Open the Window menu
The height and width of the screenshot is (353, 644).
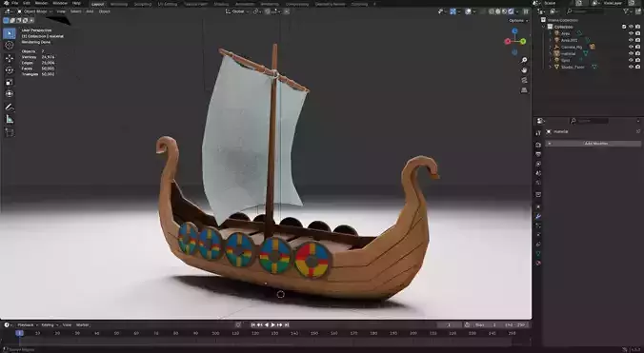[60, 3]
